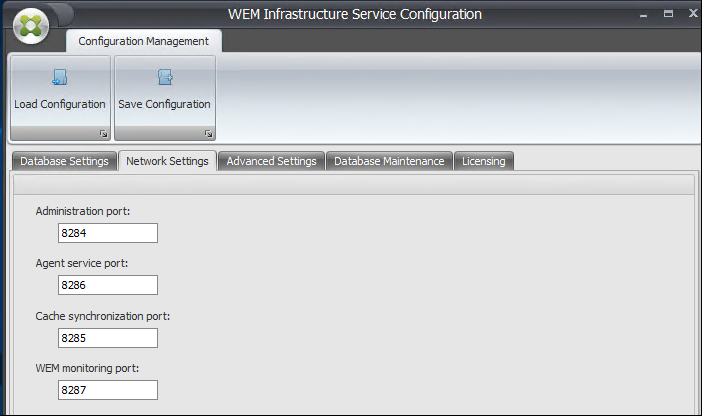Select the Network Settings tab
This screenshot has height=416, width=702.
[x=167, y=161]
